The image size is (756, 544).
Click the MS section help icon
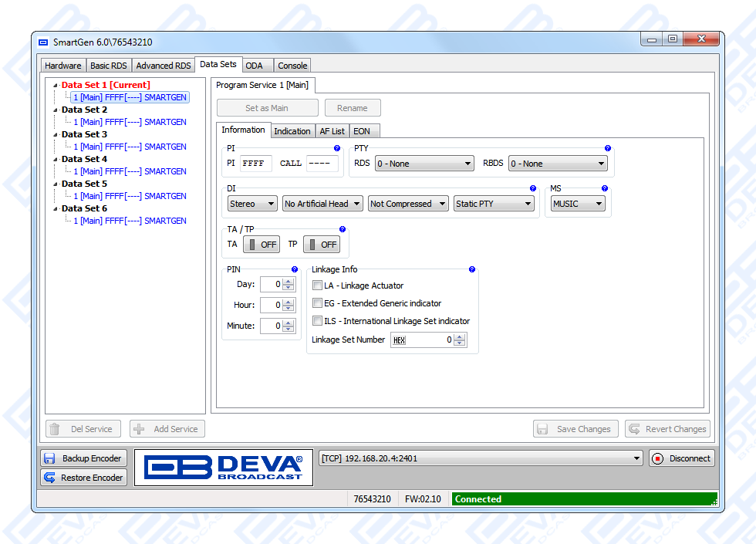[605, 188]
